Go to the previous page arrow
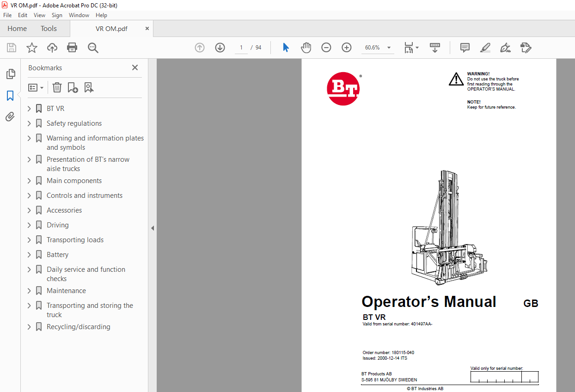 200,48
